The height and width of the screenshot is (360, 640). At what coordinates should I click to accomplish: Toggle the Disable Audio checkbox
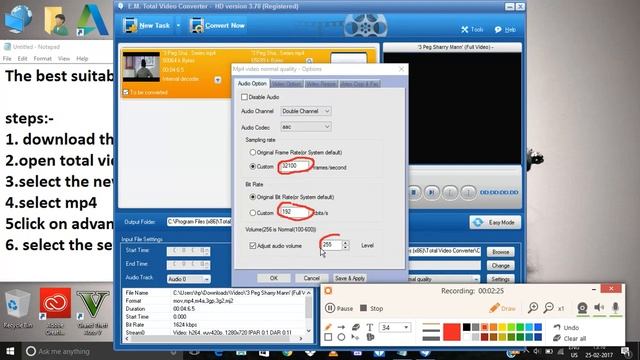click(244, 97)
